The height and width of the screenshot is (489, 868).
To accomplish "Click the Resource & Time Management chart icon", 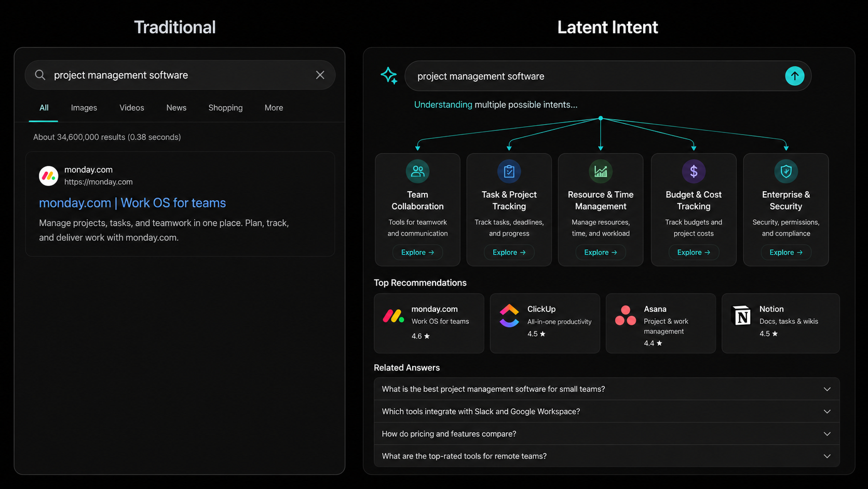I will click(601, 171).
